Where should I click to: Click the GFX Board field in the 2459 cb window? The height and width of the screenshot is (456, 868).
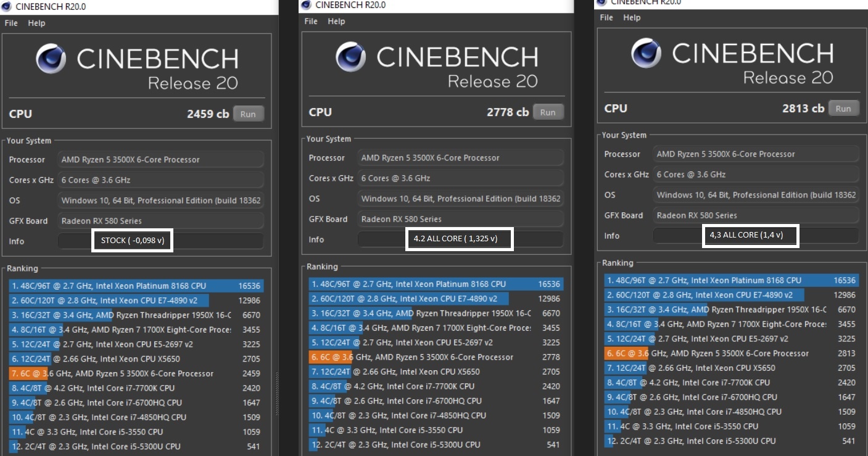[x=160, y=220]
